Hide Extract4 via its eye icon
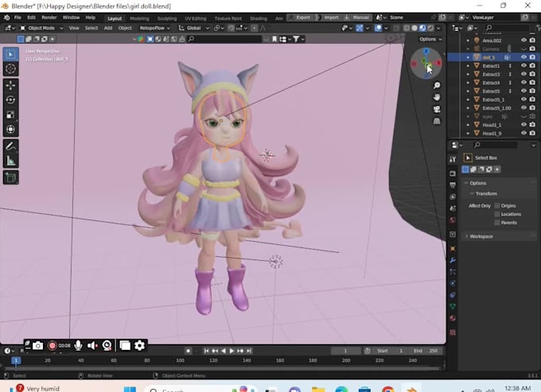Image resolution: width=541 pixels, height=392 pixels. [523, 83]
